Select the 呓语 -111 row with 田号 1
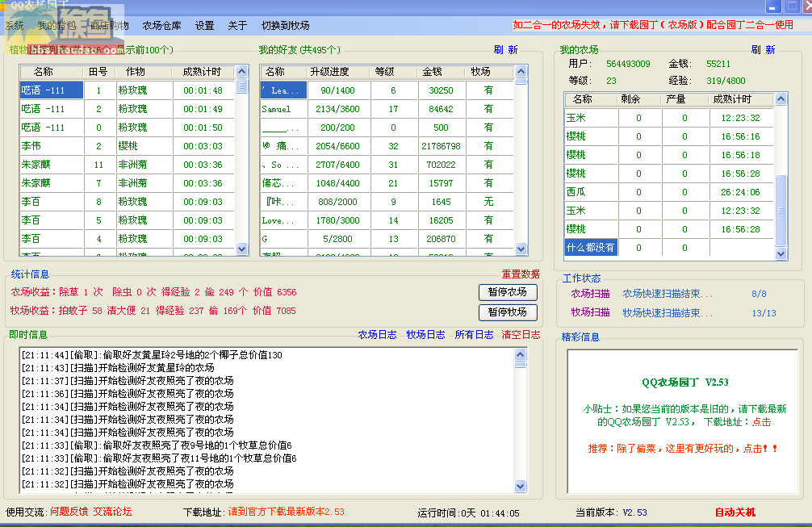812x527 pixels. point(127,90)
